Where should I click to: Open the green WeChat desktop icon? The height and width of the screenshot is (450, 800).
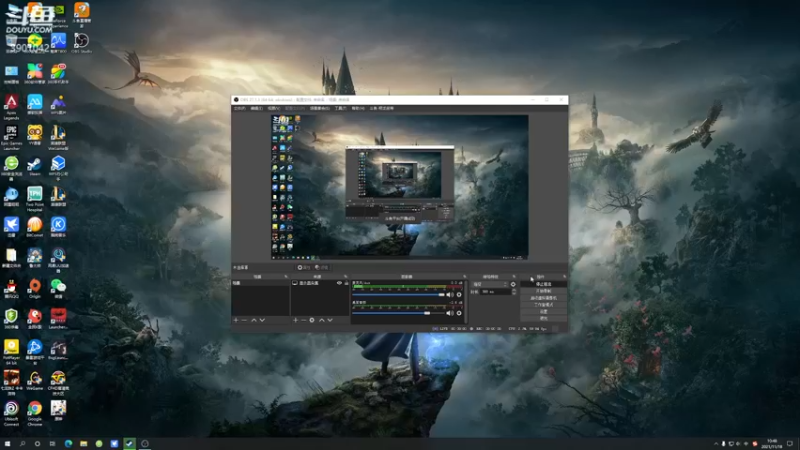(x=58, y=288)
